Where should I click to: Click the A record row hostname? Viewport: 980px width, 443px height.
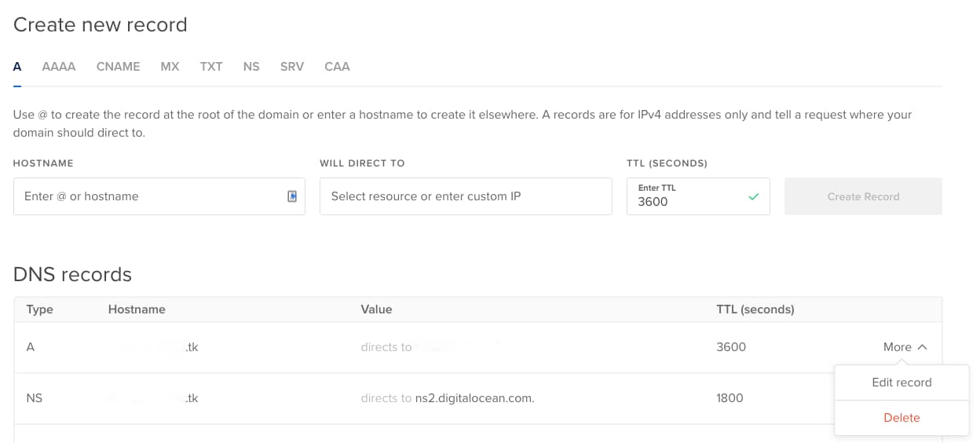click(153, 347)
